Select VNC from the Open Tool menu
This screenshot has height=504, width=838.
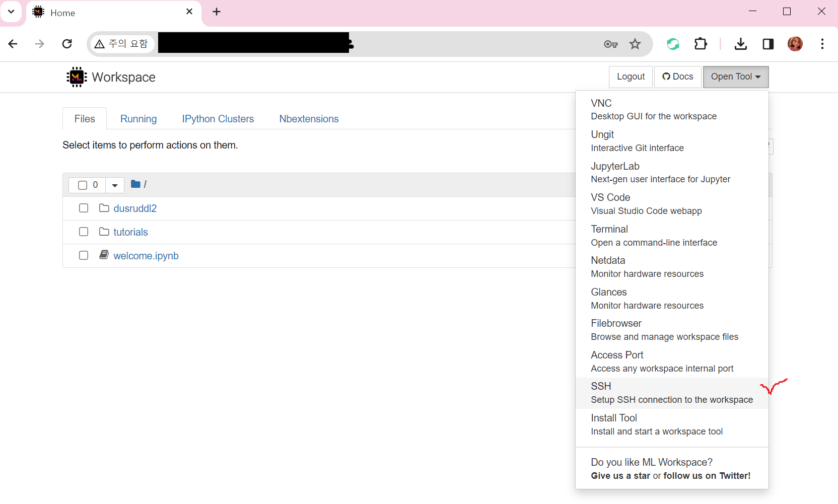pyautogui.click(x=672, y=109)
